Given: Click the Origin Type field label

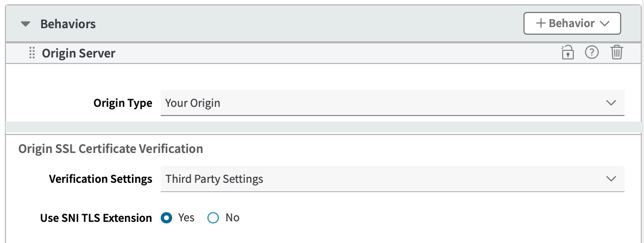Looking at the screenshot, I should [123, 103].
